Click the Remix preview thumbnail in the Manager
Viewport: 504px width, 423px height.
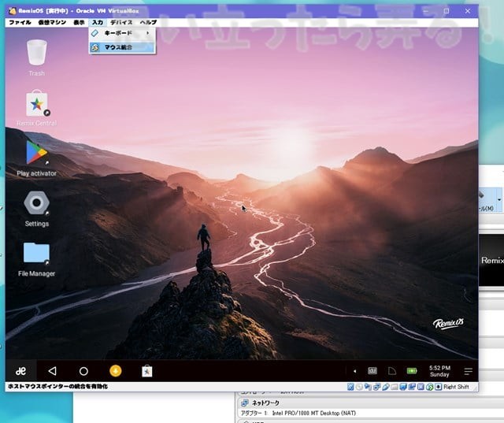coord(491,260)
